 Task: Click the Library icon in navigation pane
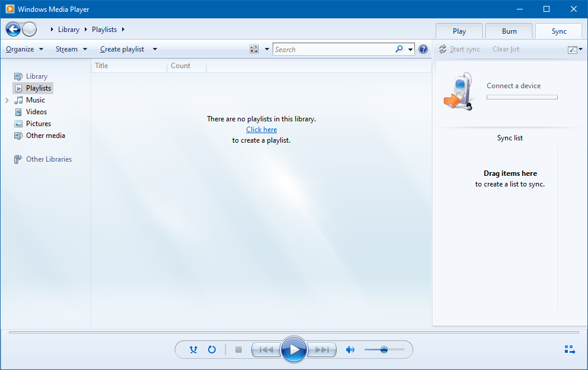point(18,76)
